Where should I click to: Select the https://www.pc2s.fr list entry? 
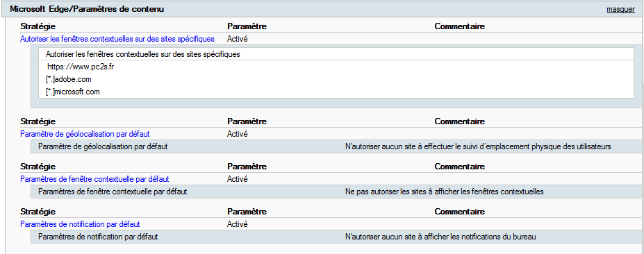point(79,67)
